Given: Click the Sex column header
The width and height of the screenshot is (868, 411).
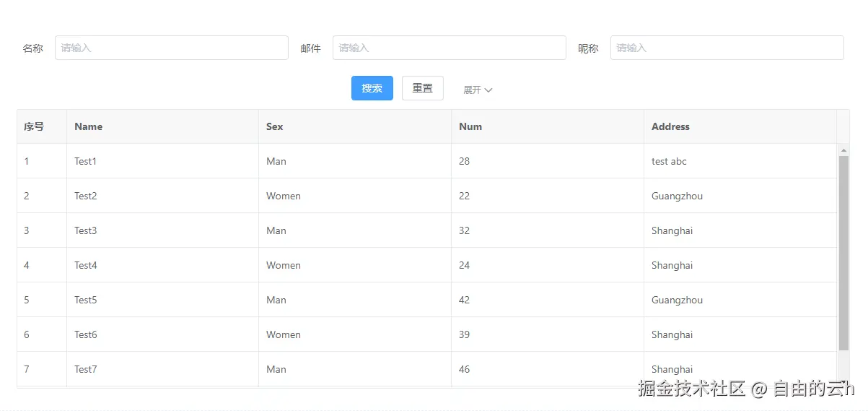Looking at the screenshot, I should coord(275,126).
